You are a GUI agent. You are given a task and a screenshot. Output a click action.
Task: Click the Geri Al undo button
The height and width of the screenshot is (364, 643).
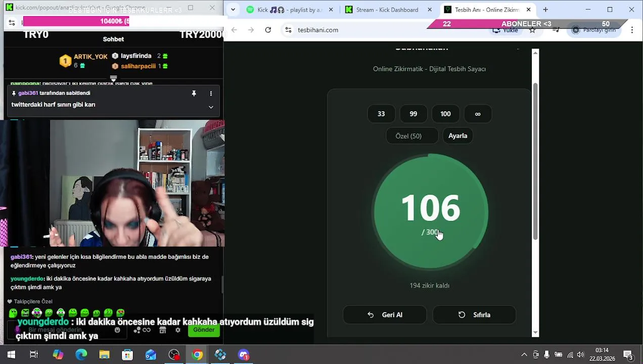[385, 314]
